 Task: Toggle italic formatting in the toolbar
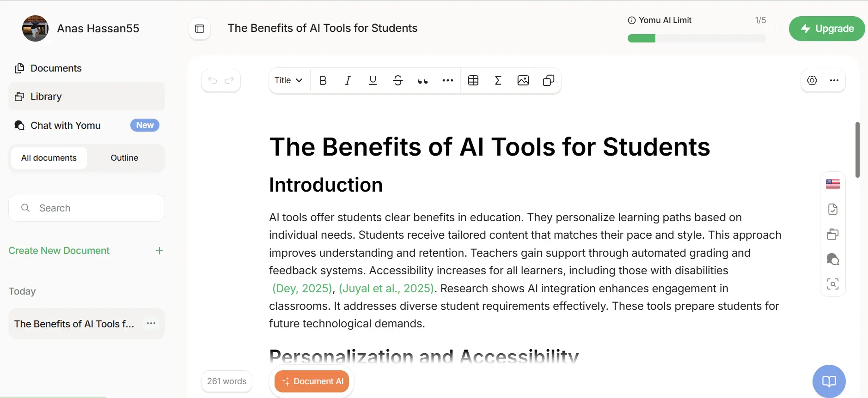tap(348, 80)
